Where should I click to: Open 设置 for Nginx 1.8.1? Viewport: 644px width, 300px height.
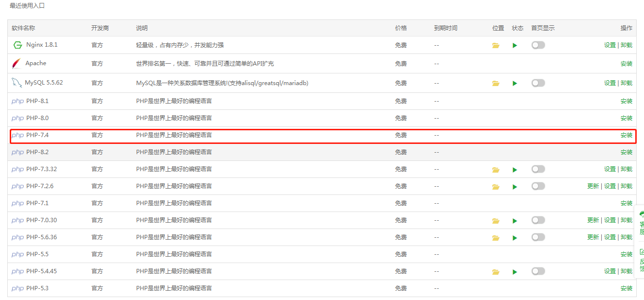610,45
